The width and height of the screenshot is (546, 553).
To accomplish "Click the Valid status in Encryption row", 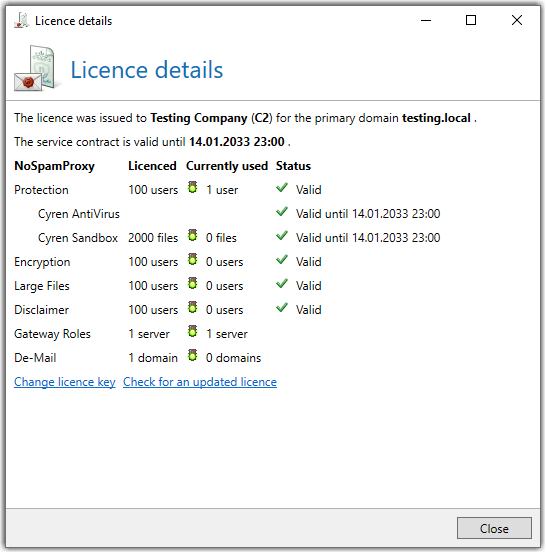I will pos(309,262).
